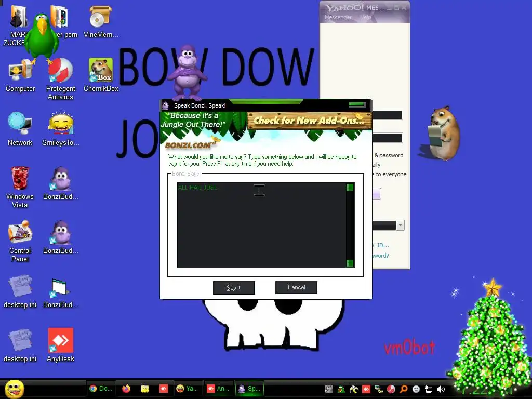This screenshot has height=399, width=532.
Task: Open the file explorer taskbar icon
Action: click(145, 389)
